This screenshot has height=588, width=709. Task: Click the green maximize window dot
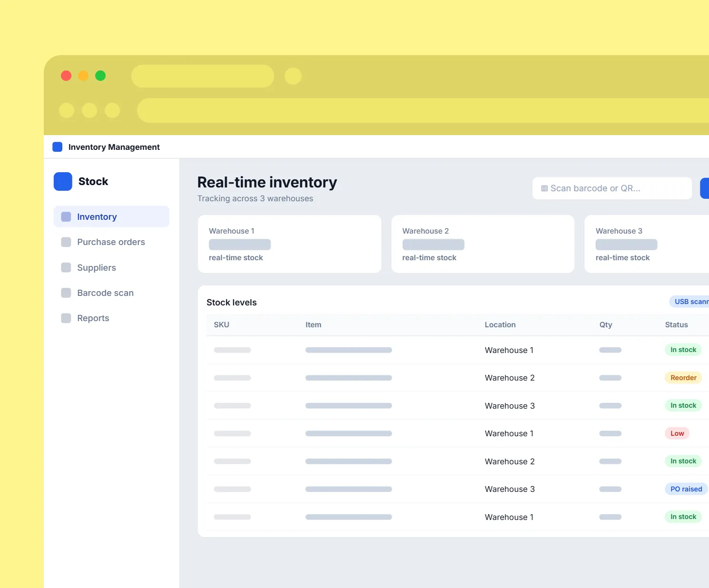[100, 76]
